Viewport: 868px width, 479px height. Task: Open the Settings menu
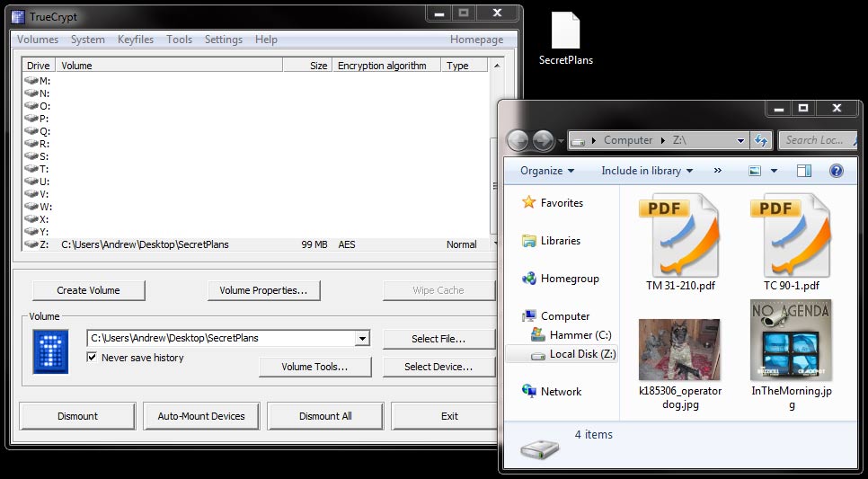pos(224,40)
